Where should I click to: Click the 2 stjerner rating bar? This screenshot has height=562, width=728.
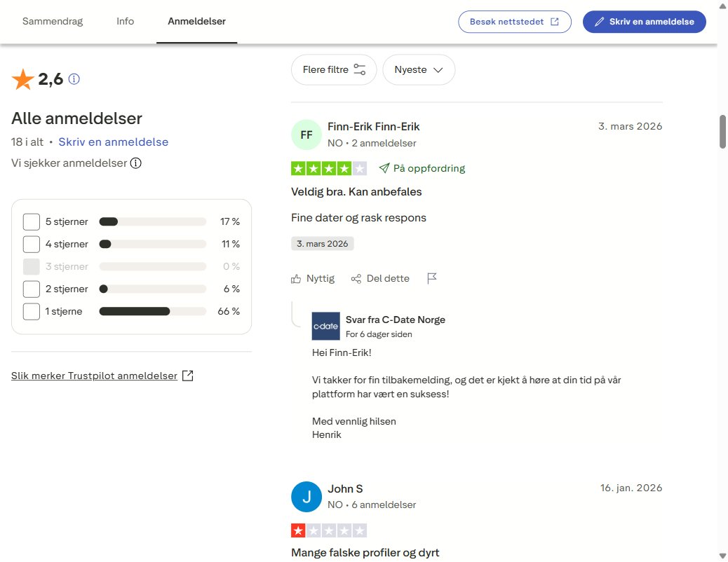coord(153,289)
